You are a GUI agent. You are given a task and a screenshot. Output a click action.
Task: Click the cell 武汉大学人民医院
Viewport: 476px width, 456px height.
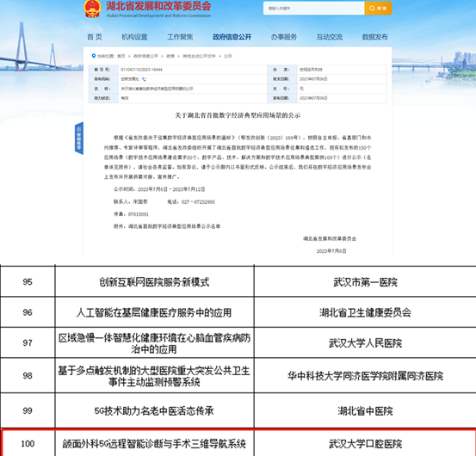click(x=365, y=343)
